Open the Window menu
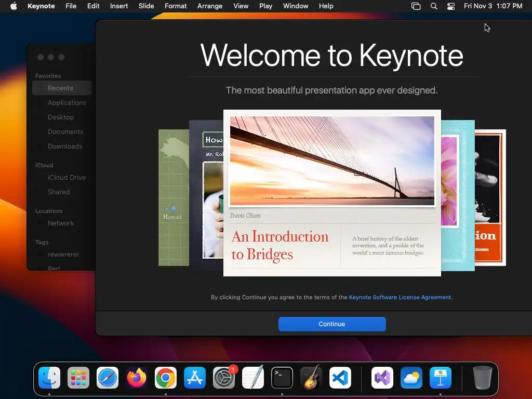Screen dimensions: 532x399 coord(296,6)
